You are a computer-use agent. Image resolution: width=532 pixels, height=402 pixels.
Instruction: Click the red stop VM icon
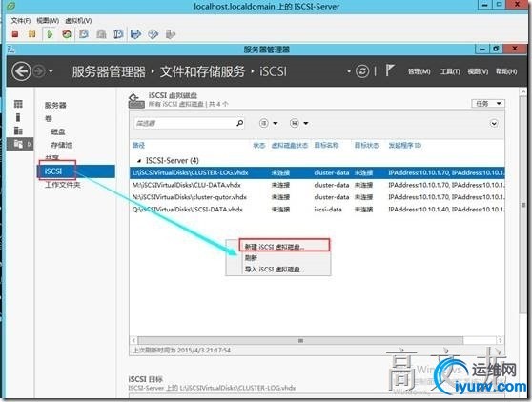[x=15, y=34]
